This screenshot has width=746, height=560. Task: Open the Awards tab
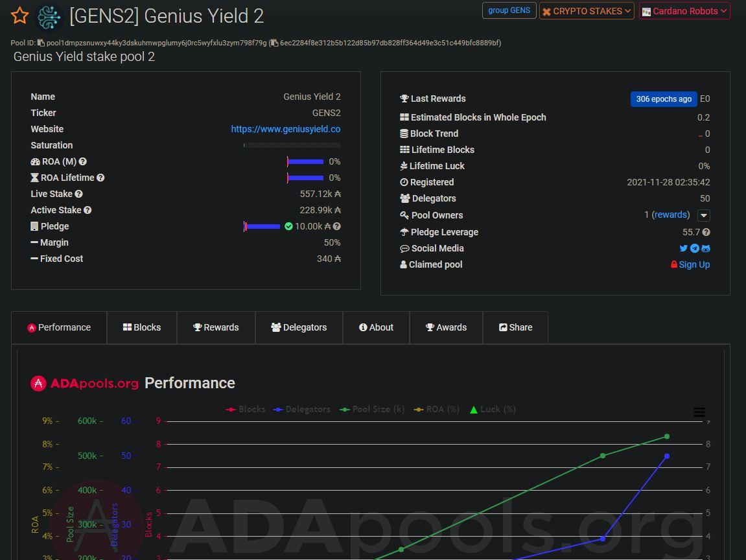[446, 327]
